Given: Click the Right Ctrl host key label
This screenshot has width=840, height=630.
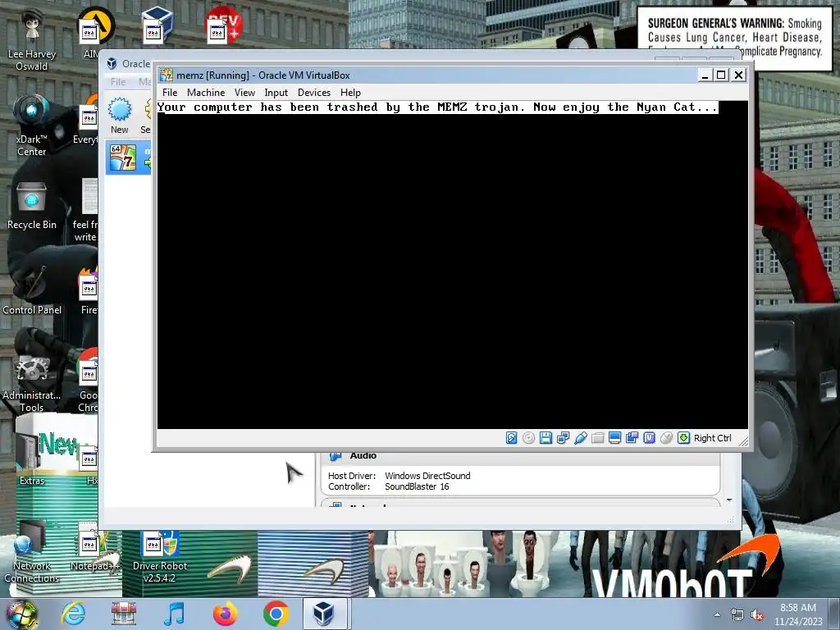Looking at the screenshot, I should (713, 438).
